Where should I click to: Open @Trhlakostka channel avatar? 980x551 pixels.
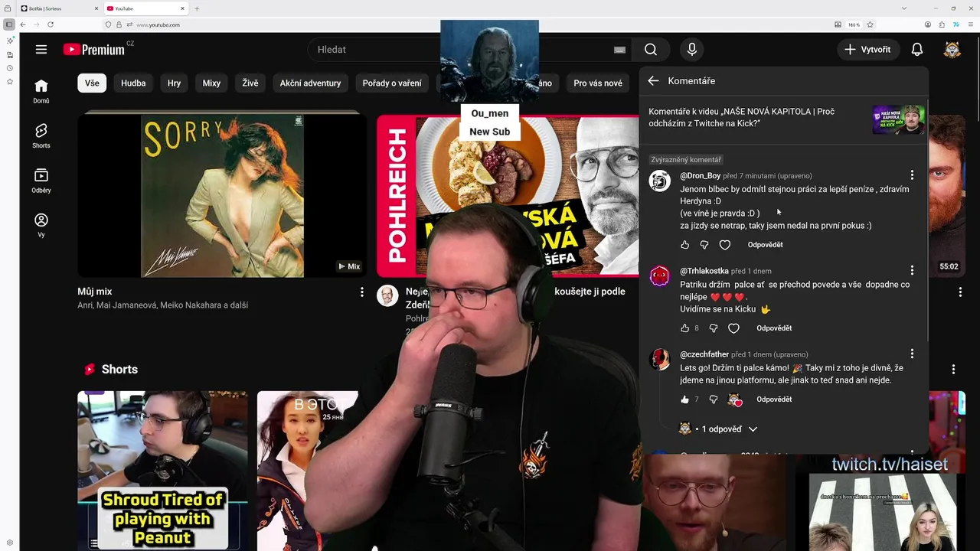coord(660,275)
